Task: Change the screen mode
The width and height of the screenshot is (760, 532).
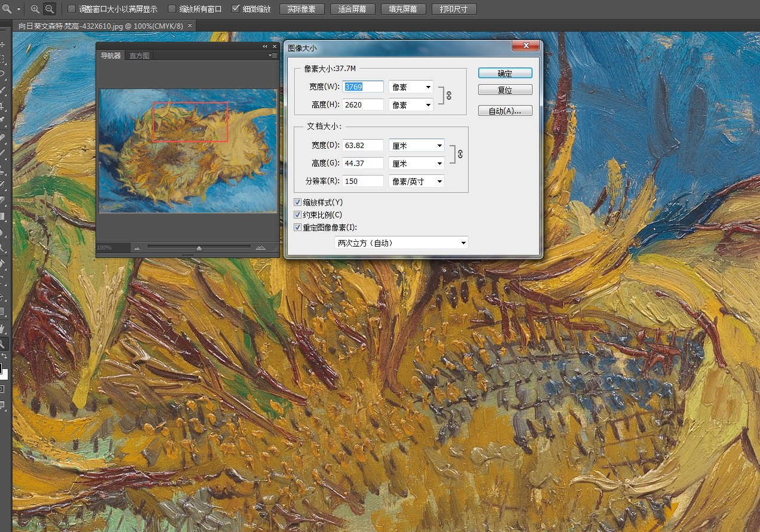Action: click(x=3, y=405)
